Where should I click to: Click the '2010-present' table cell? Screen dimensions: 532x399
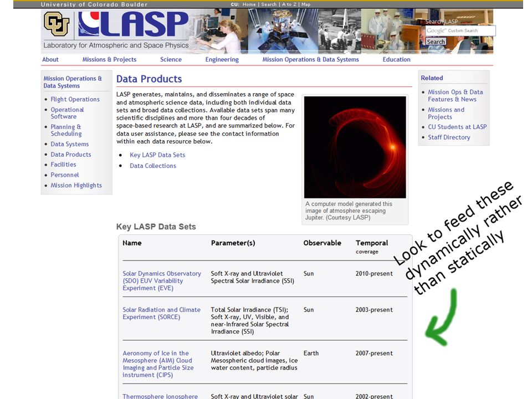[374, 273]
